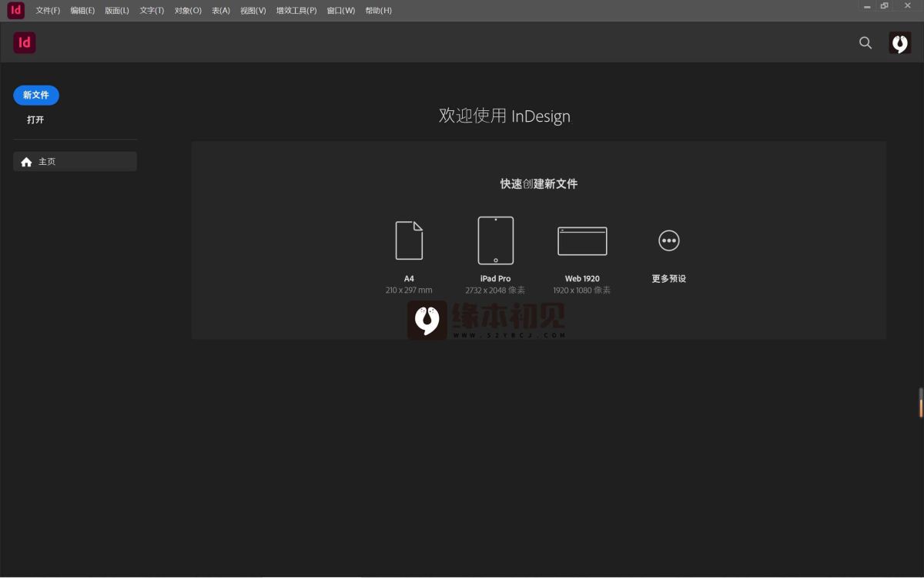Select the A4 document preset icon
This screenshot has width=924, height=578.
click(x=409, y=240)
